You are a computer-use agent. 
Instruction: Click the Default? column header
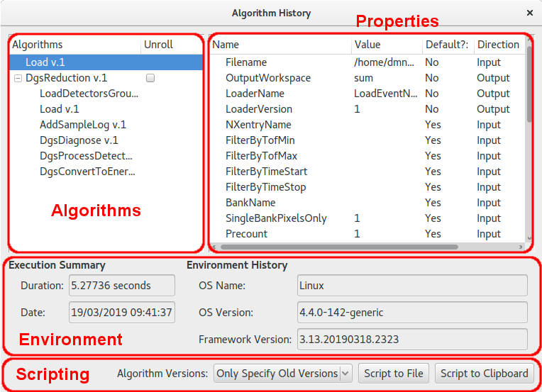tap(447, 45)
